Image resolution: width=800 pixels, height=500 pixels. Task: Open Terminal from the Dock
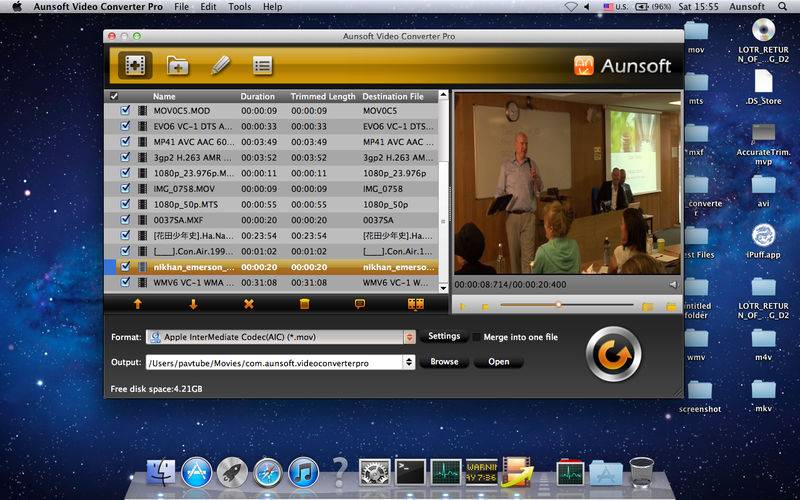tap(411, 472)
